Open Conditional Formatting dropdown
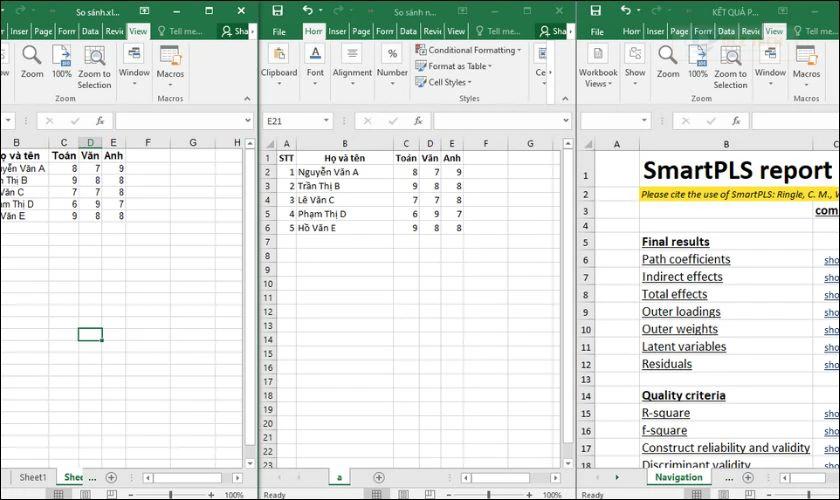 tap(468, 50)
